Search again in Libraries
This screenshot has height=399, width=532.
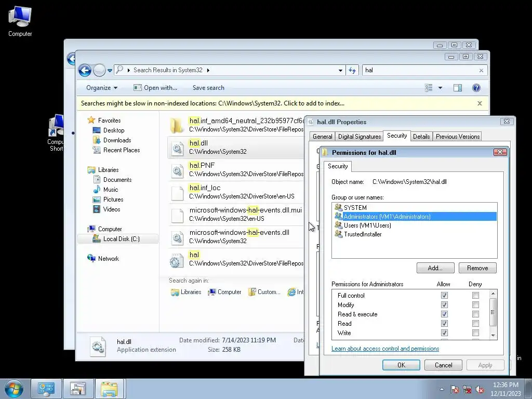pos(186,292)
